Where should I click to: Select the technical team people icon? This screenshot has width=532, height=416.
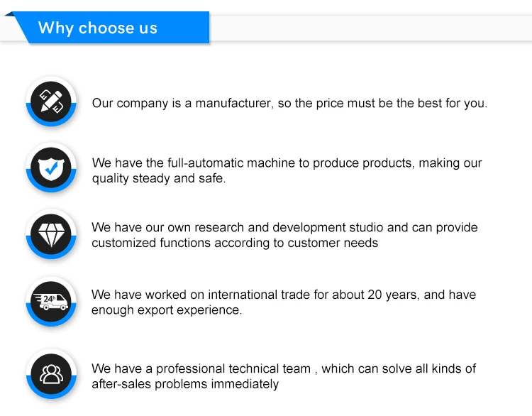pyautogui.click(x=51, y=372)
